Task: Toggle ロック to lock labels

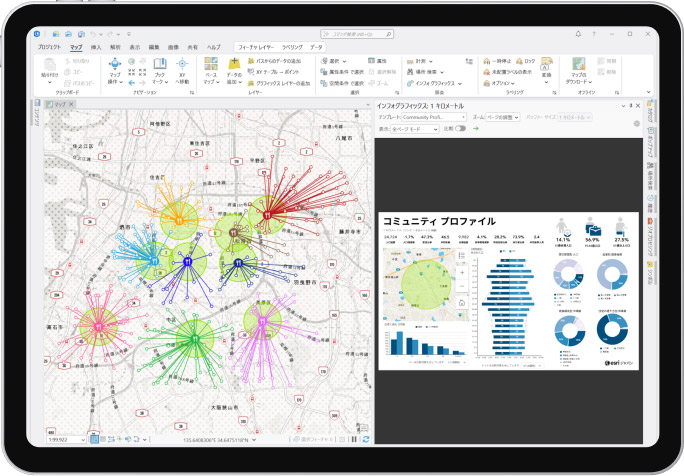Action: 525,61
